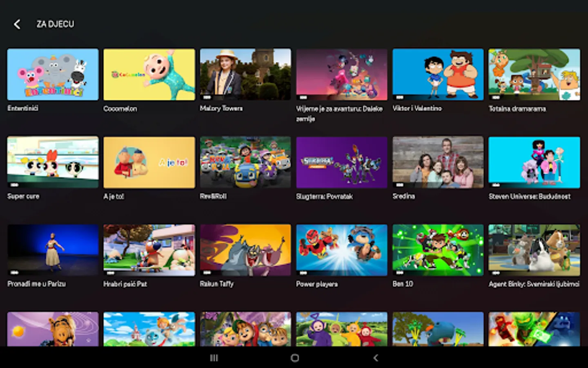This screenshot has width=588, height=368.
Task: Open the Agent Binky thumbnail
Action: (534, 250)
